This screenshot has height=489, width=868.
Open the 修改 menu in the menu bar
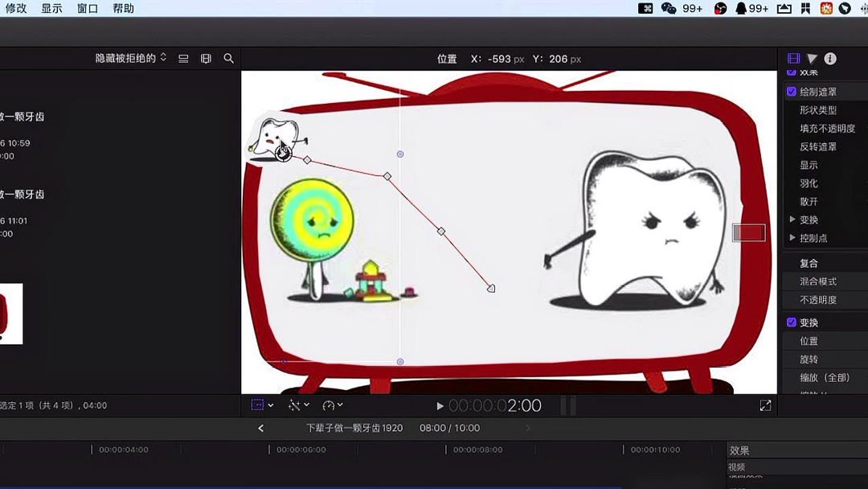pyautogui.click(x=18, y=8)
